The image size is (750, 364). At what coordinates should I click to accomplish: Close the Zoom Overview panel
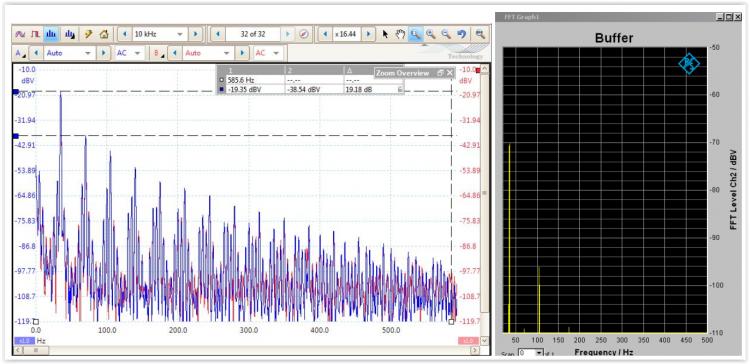[450, 73]
